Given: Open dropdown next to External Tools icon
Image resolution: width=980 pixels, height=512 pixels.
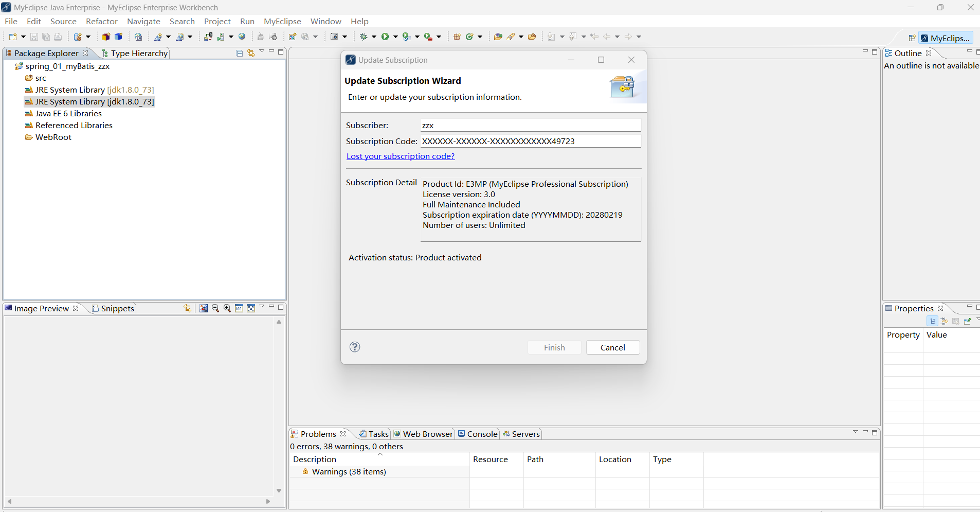Looking at the screenshot, I should (x=439, y=37).
